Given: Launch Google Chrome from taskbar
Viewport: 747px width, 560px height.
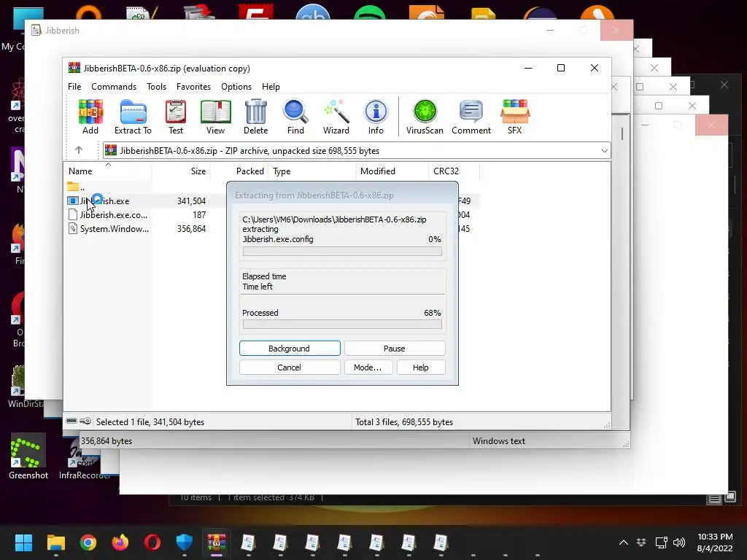Looking at the screenshot, I should pyautogui.click(x=88, y=542).
